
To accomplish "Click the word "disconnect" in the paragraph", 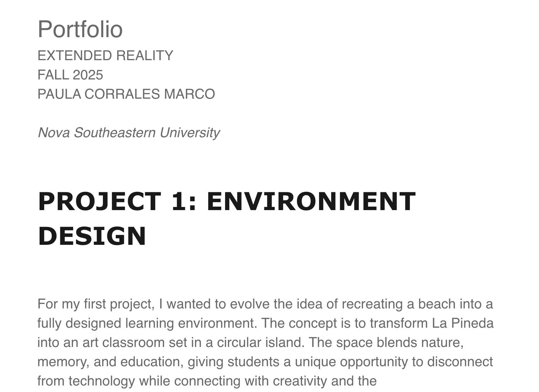I will (x=460, y=362).
